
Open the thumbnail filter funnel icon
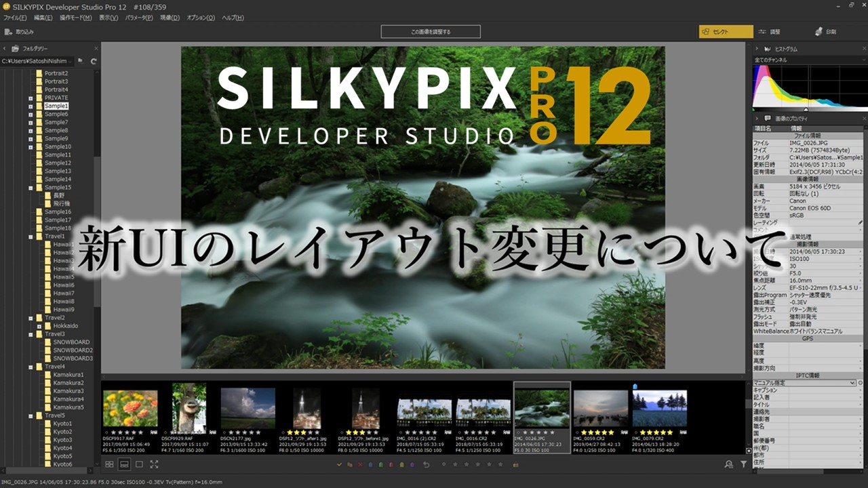[744, 464]
